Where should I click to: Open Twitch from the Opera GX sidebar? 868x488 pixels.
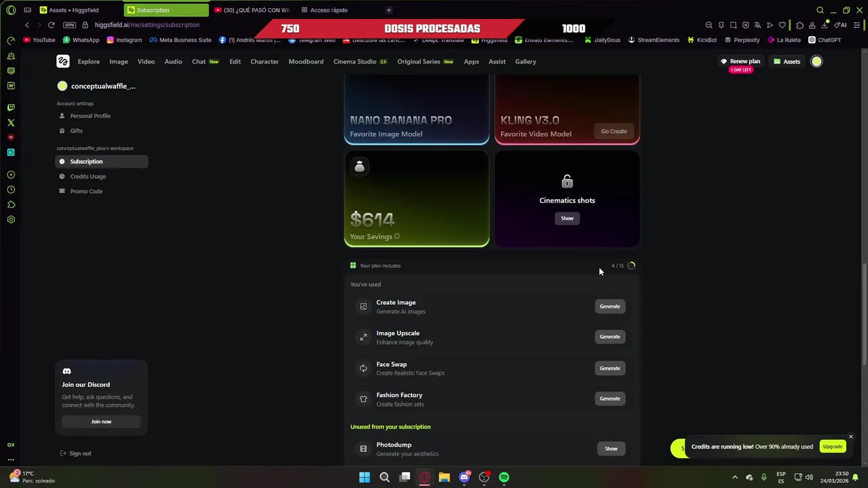(11, 108)
